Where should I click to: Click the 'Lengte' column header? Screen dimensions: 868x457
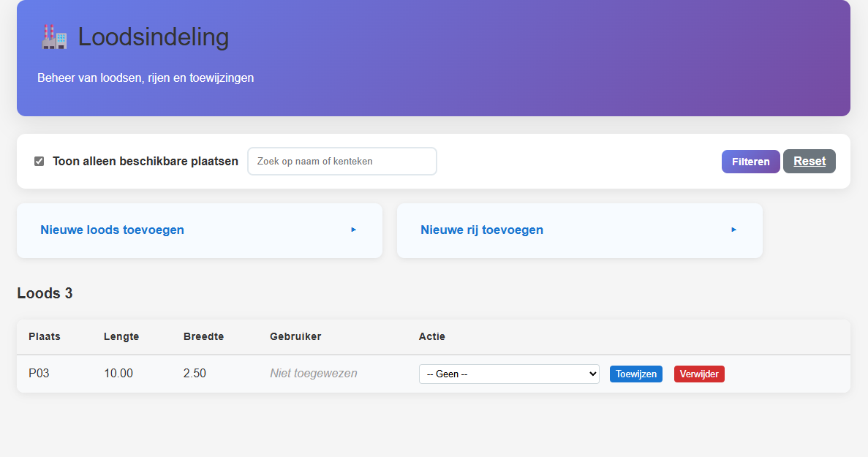(121, 336)
